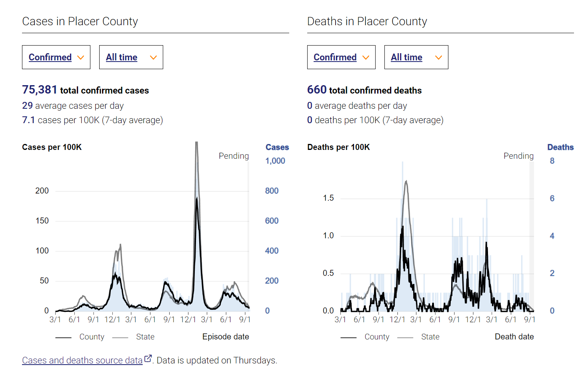This screenshot has height=373, width=588.
Task: Click the State legend line in deaths chart
Action: (405, 337)
